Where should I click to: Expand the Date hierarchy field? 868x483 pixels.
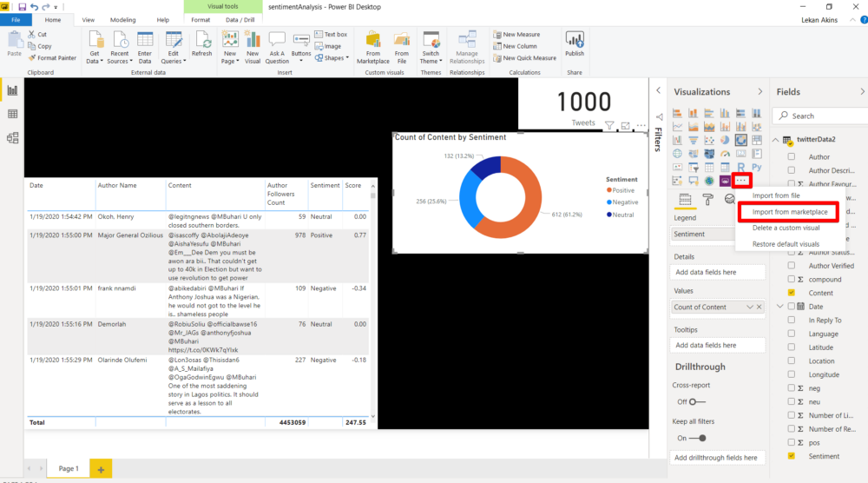[x=780, y=307]
